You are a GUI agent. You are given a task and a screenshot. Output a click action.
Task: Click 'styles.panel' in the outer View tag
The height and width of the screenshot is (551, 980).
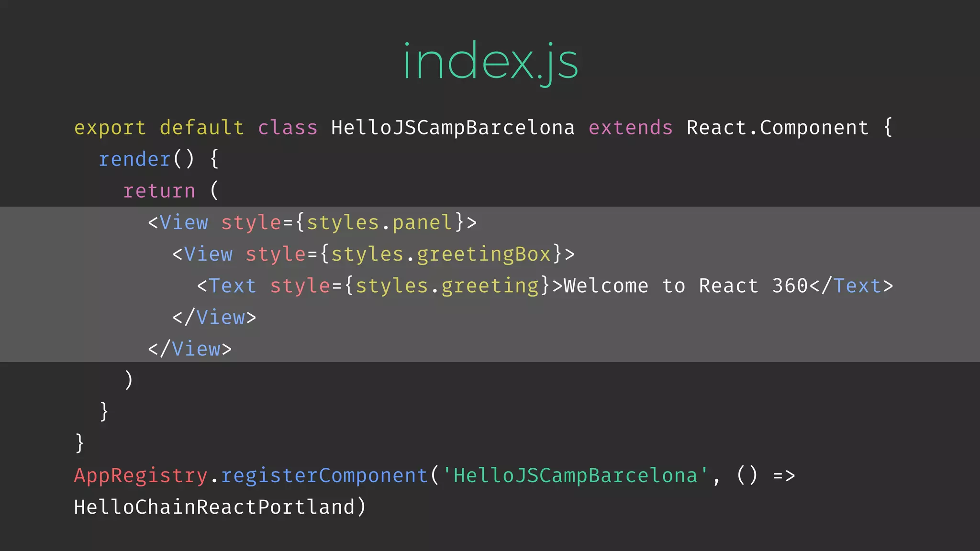[x=379, y=222]
